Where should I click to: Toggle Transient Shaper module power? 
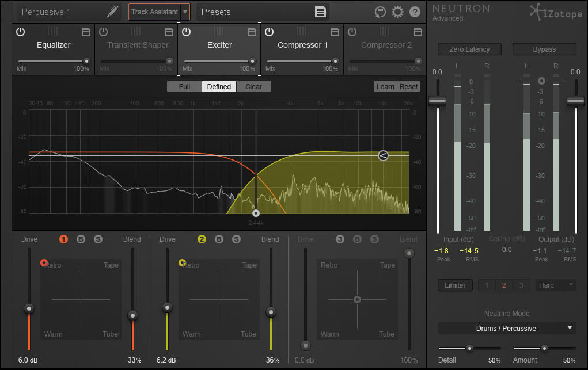pos(104,32)
